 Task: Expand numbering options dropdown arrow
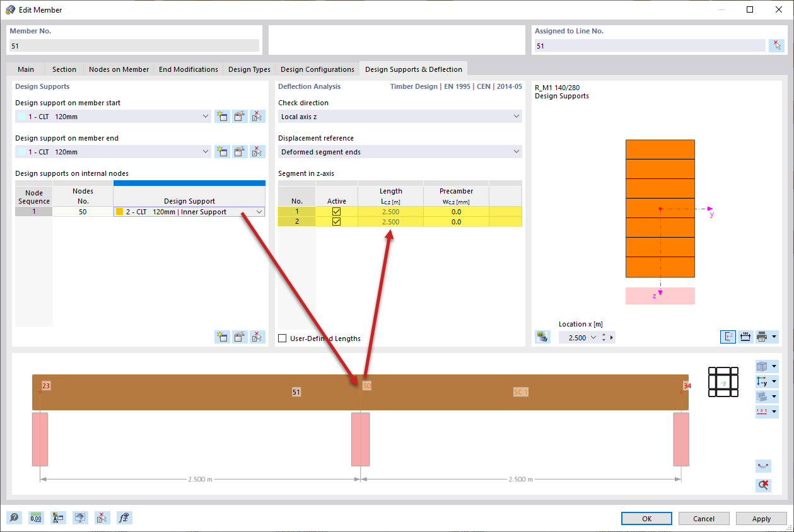click(x=774, y=412)
